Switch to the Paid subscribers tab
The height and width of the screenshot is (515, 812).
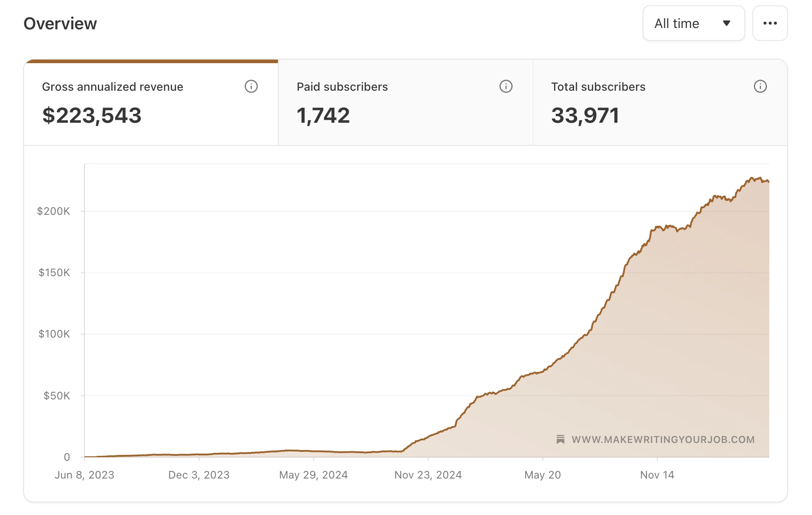pyautogui.click(x=406, y=103)
